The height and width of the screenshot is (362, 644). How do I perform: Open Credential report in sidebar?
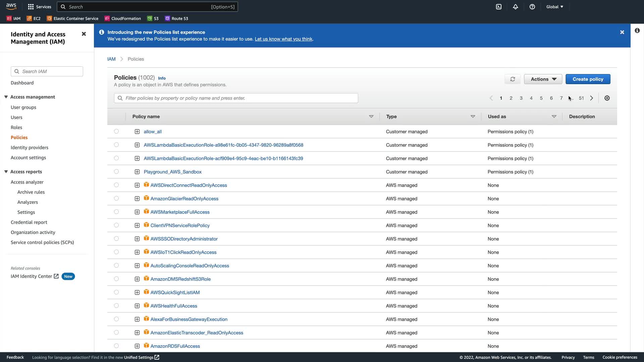(29, 222)
